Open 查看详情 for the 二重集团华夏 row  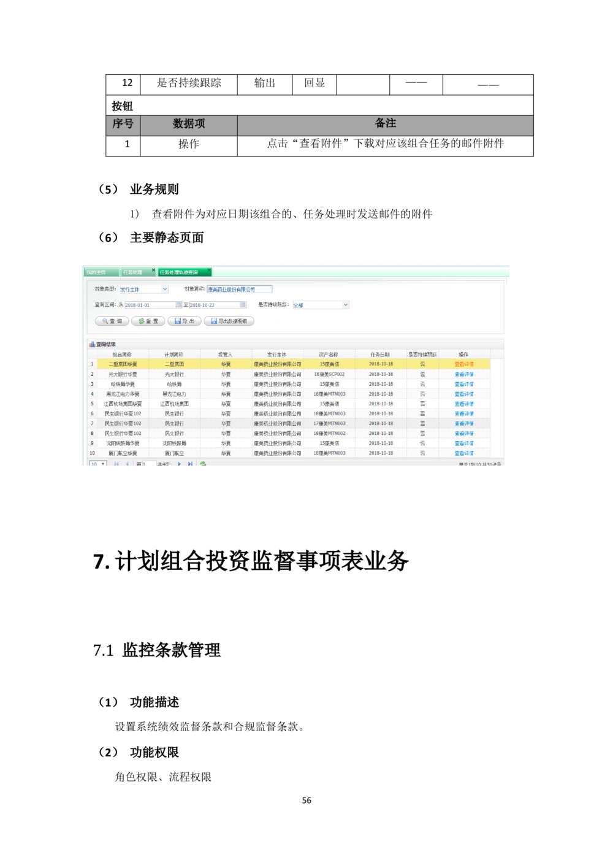[x=464, y=363]
